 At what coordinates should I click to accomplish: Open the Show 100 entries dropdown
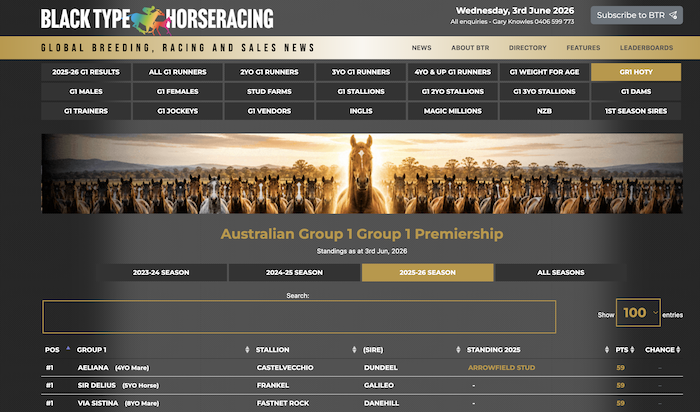click(638, 313)
